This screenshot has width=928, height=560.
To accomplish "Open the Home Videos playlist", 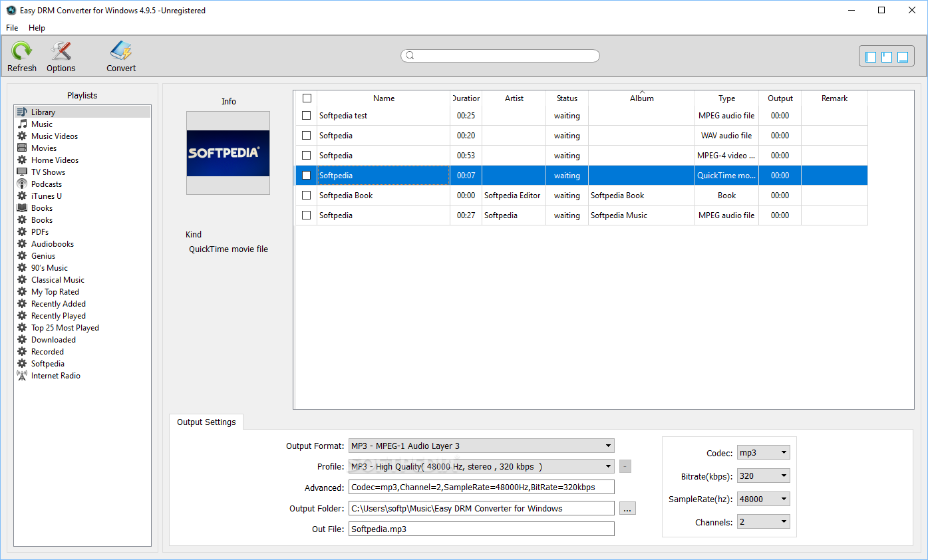I will click(55, 160).
